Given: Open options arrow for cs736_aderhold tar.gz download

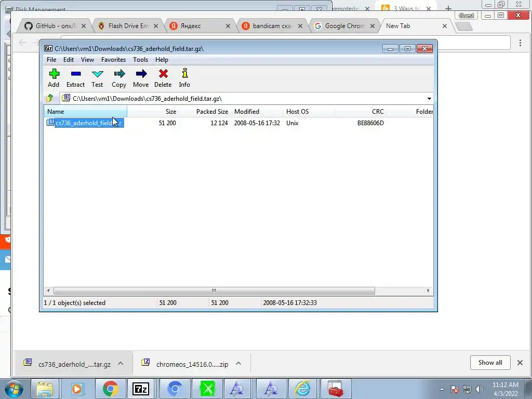Looking at the screenshot, I should pyautogui.click(x=121, y=363).
